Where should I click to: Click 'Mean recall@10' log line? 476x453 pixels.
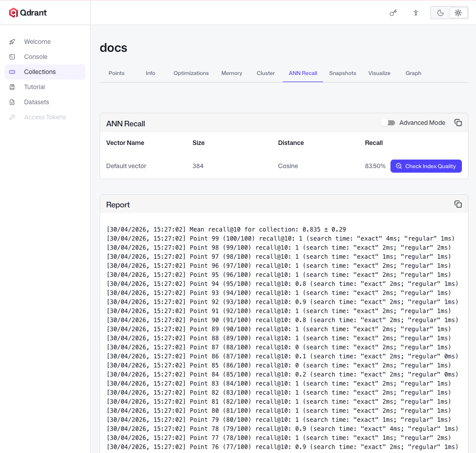tap(226, 229)
